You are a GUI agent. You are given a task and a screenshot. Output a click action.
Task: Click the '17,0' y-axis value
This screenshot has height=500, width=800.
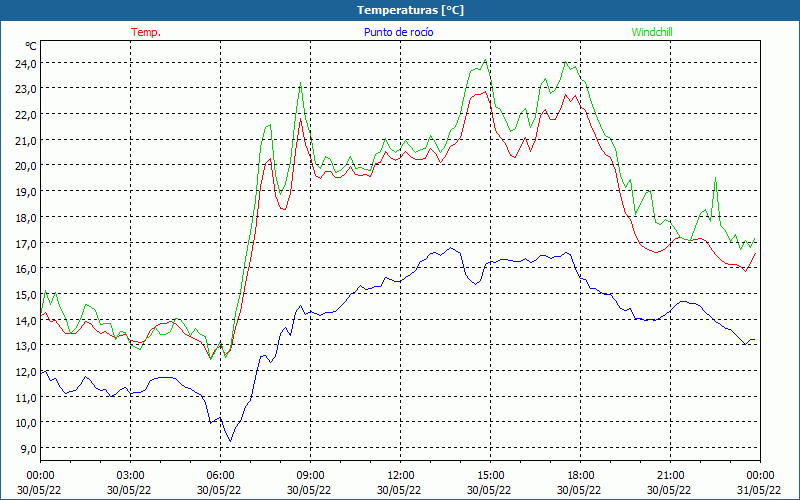coord(26,243)
